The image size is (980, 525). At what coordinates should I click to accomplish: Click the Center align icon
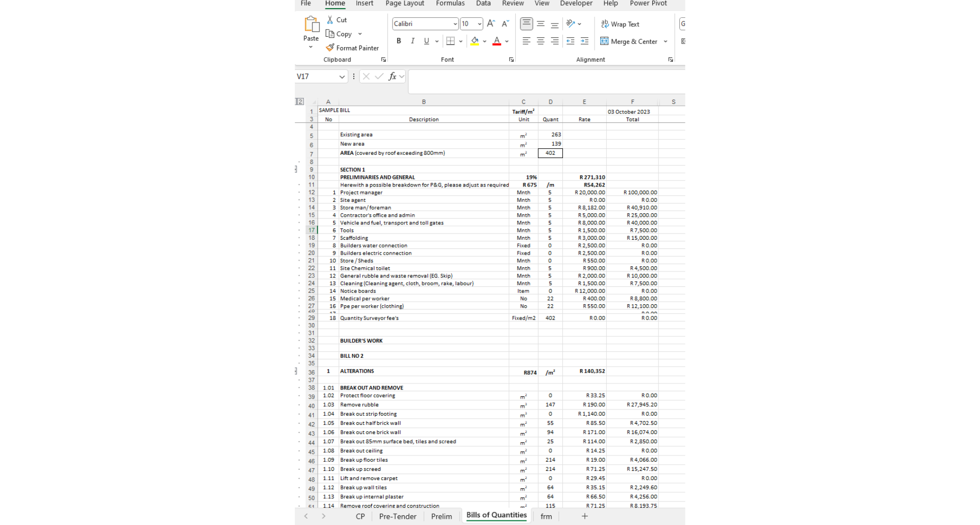pyautogui.click(x=540, y=41)
